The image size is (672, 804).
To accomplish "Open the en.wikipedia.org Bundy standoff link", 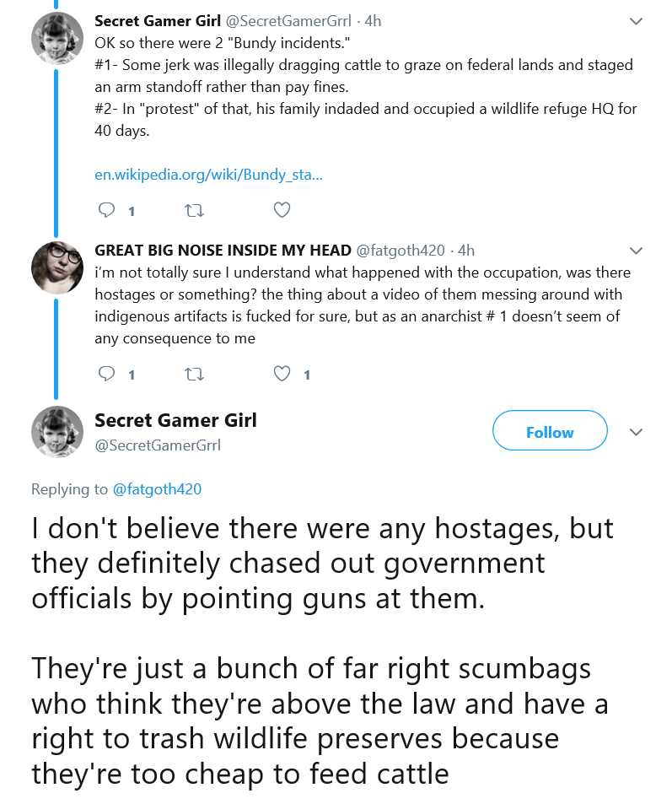I will click(208, 175).
